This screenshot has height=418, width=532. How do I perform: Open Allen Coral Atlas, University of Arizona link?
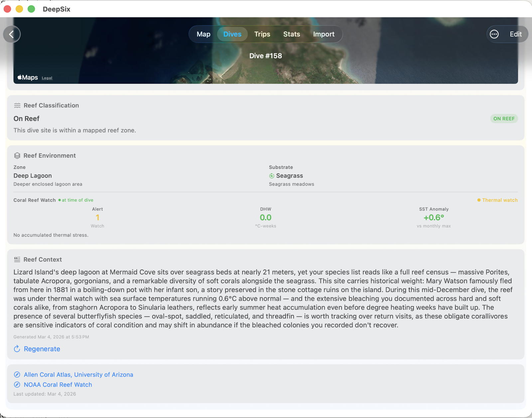tap(78, 374)
